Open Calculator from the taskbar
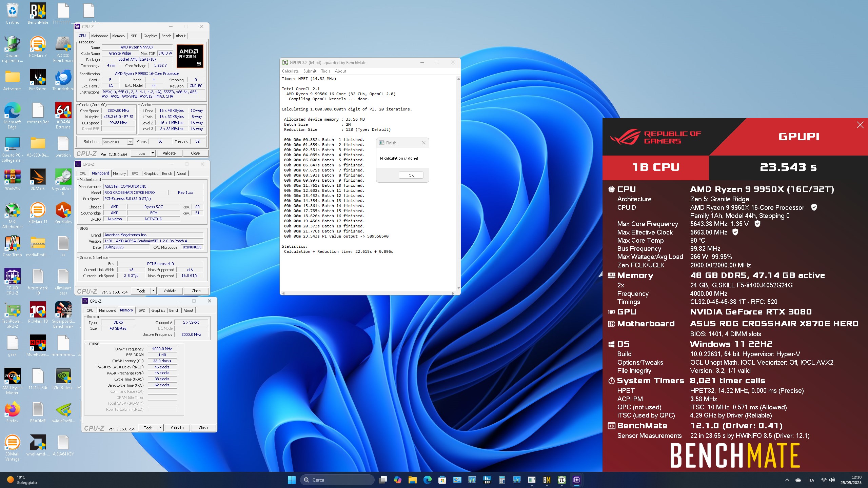 tap(502, 480)
